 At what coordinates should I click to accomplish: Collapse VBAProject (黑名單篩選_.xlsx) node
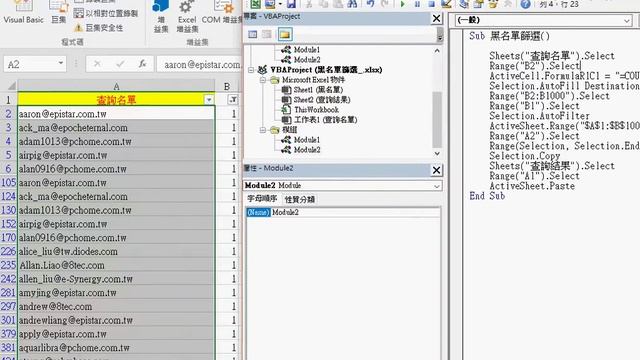251,70
